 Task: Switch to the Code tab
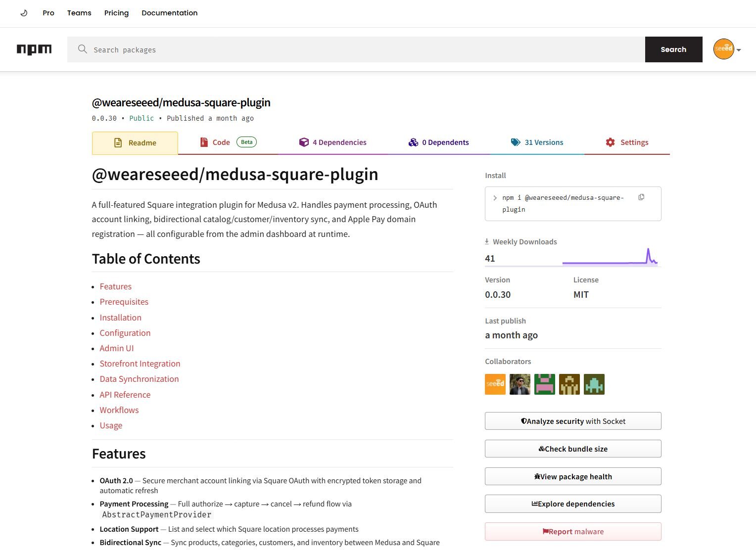(x=228, y=142)
